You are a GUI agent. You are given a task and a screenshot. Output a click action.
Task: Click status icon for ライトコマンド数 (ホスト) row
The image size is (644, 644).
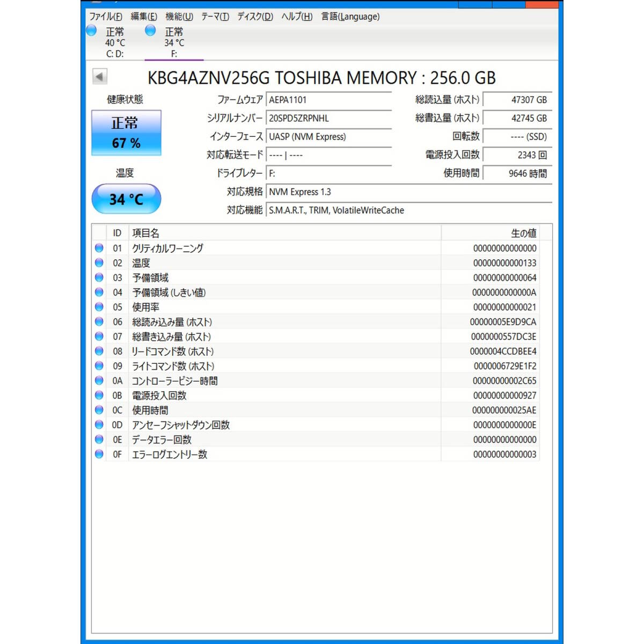pos(99,366)
